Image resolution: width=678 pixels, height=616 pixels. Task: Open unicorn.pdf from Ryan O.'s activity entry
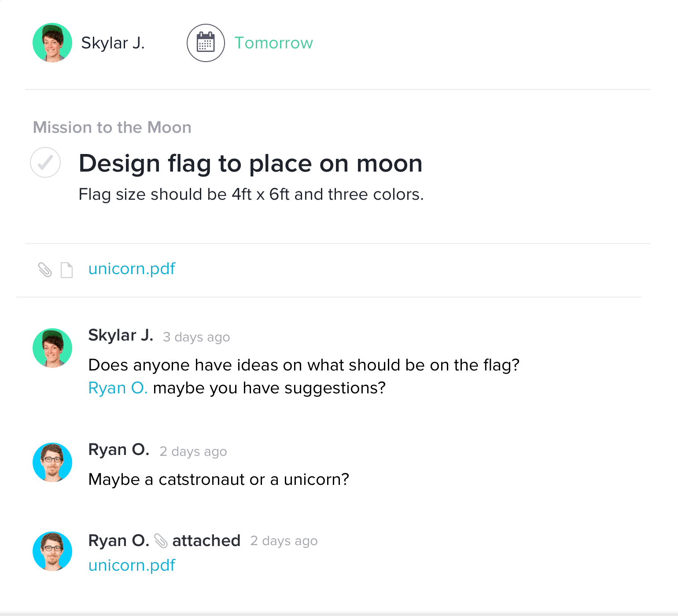(132, 565)
